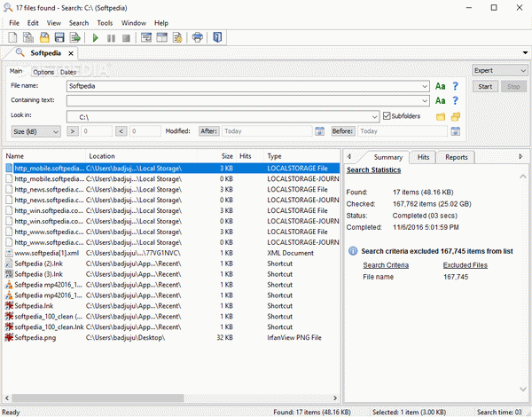Open the Expert mode dropdown
532x417 pixels.
pos(500,71)
